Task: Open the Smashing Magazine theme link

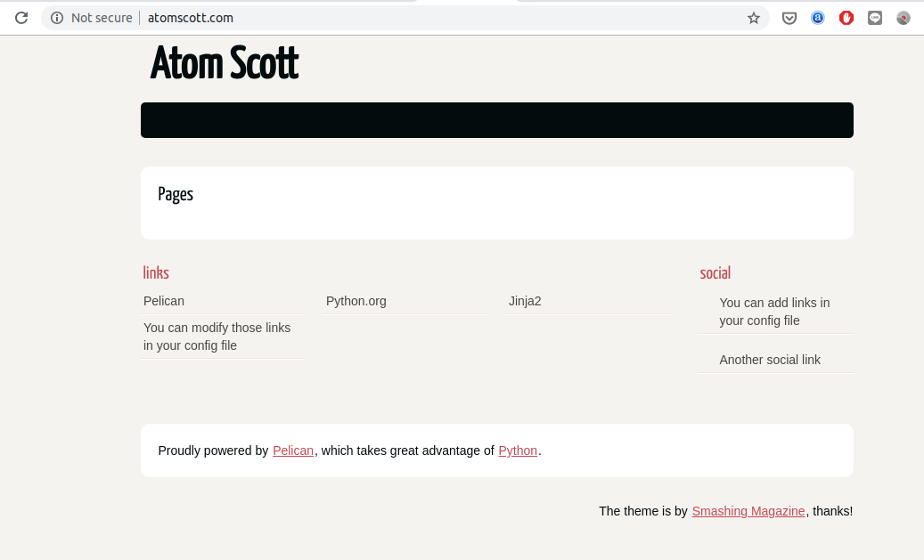Action: [x=748, y=511]
